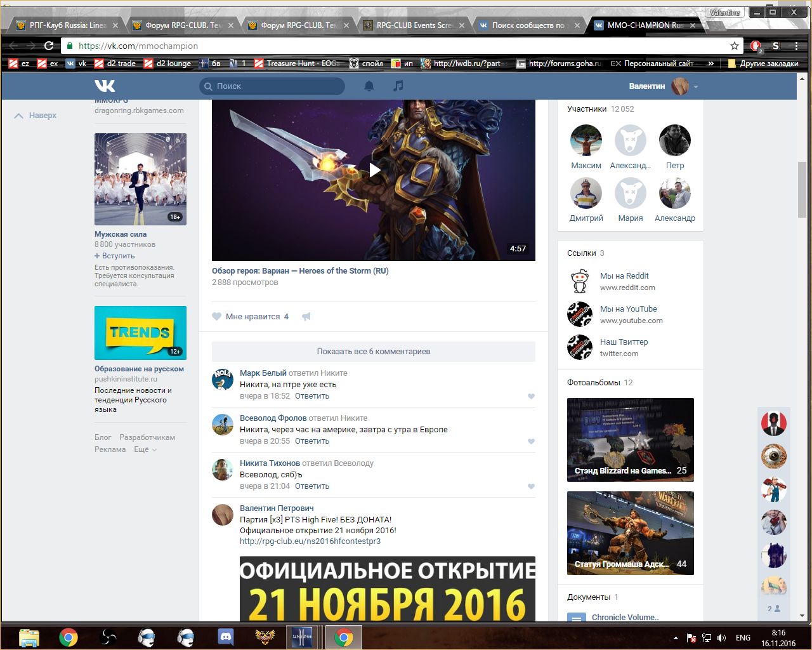Expand all 6 comments
The height and width of the screenshot is (650, 812).
tap(374, 351)
